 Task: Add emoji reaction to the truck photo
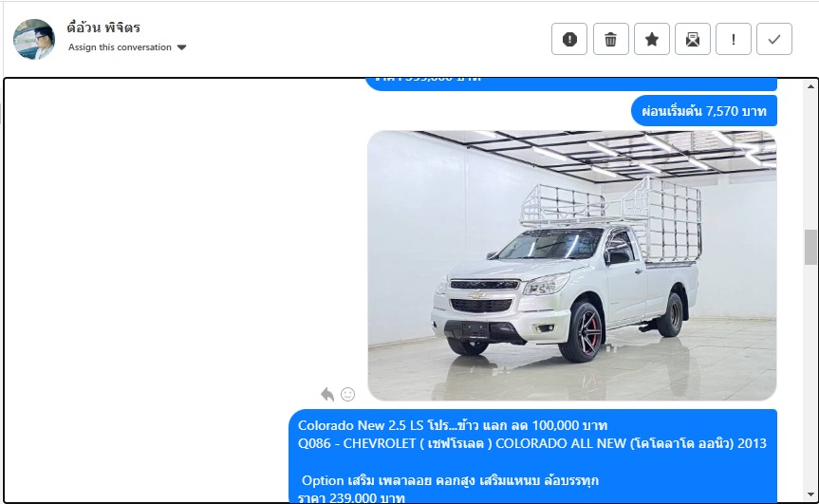[x=348, y=394]
